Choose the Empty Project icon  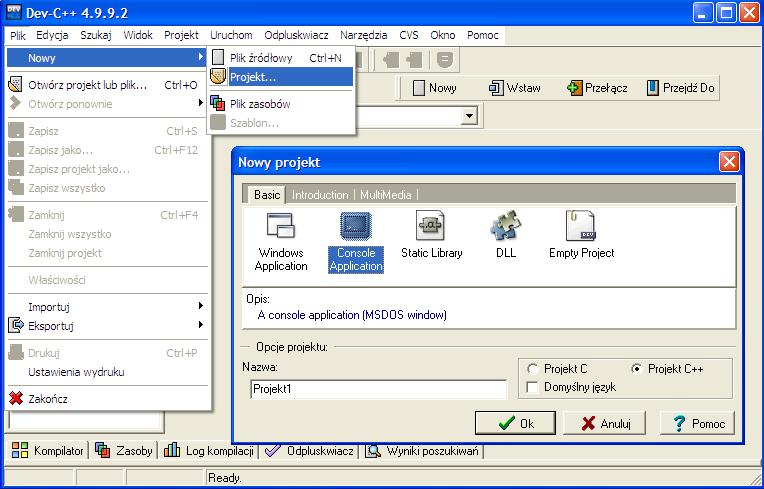580,226
